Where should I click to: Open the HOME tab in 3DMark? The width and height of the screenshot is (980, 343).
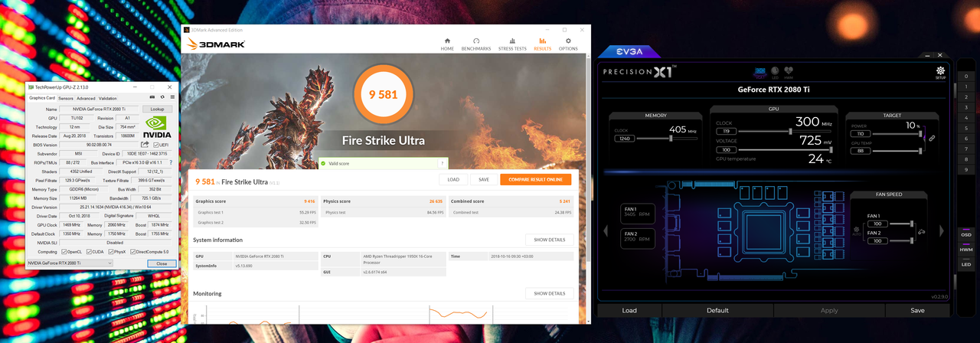pos(447,44)
